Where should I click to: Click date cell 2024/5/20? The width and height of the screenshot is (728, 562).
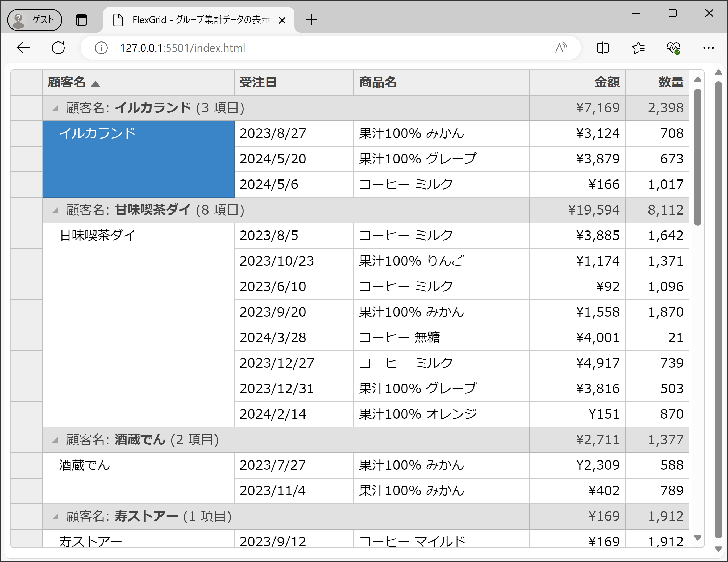pyautogui.click(x=294, y=159)
